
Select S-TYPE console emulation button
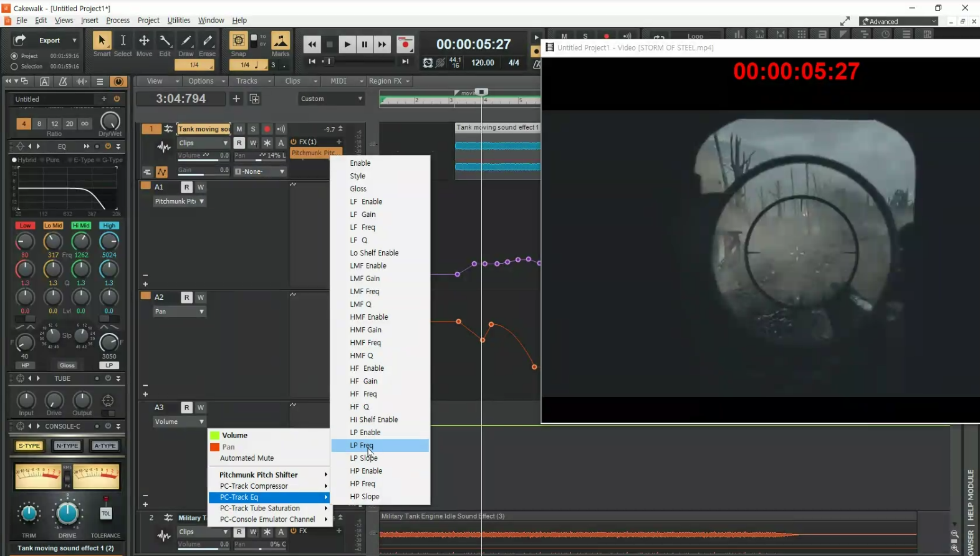[x=29, y=446]
